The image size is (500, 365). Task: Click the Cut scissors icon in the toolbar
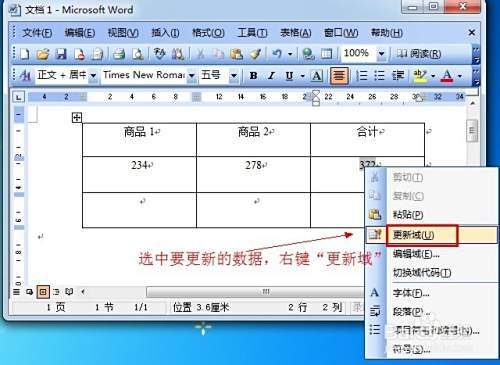click(200, 54)
